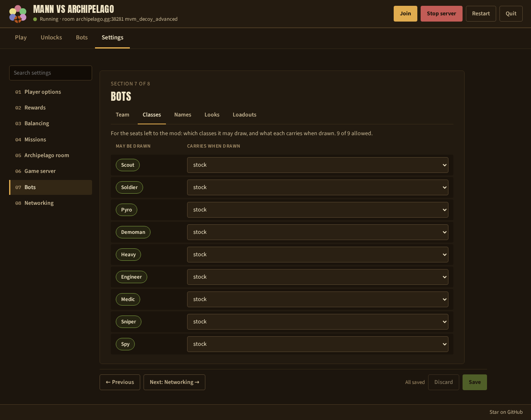Open Networking section in sidebar
Screen dimensions: 531x420
tap(51, 203)
